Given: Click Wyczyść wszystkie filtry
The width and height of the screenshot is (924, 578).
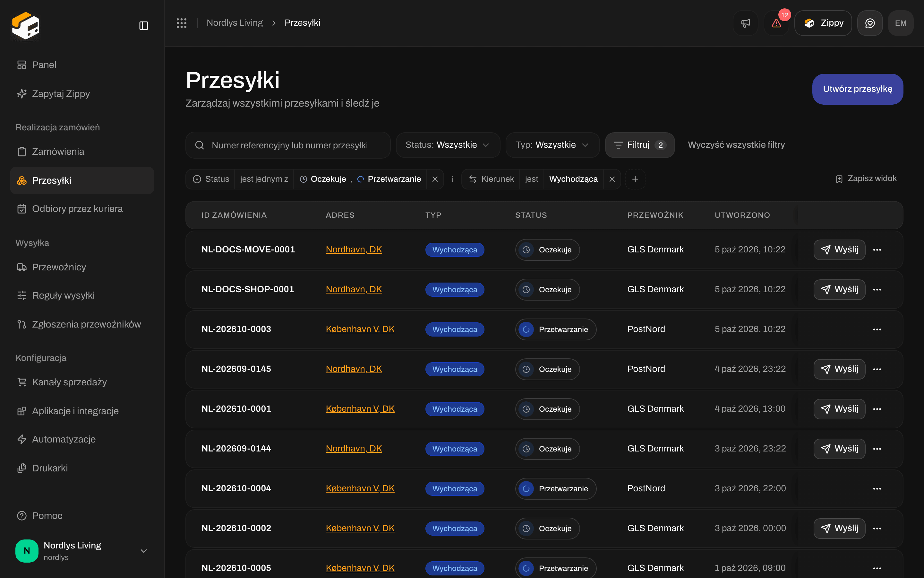Looking at the screenshot, I should pyautogui.click(x=736, y=145).
